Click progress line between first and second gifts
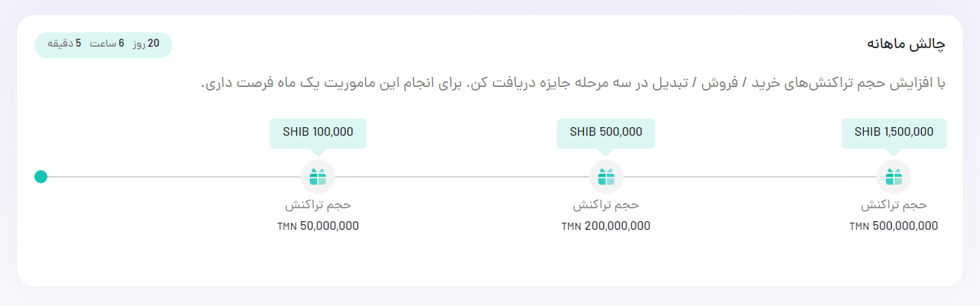The width and height of the screenshot is (980, 306). coord(462,177)
